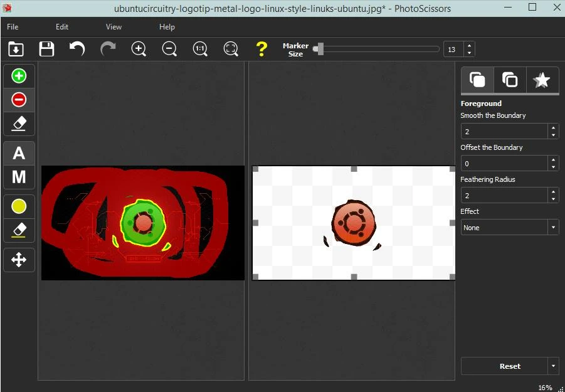Click the bottom-middle crop handle on result
Image resolution: width=565 pixels, height=392 pixels.
click(x=354, y=277)
